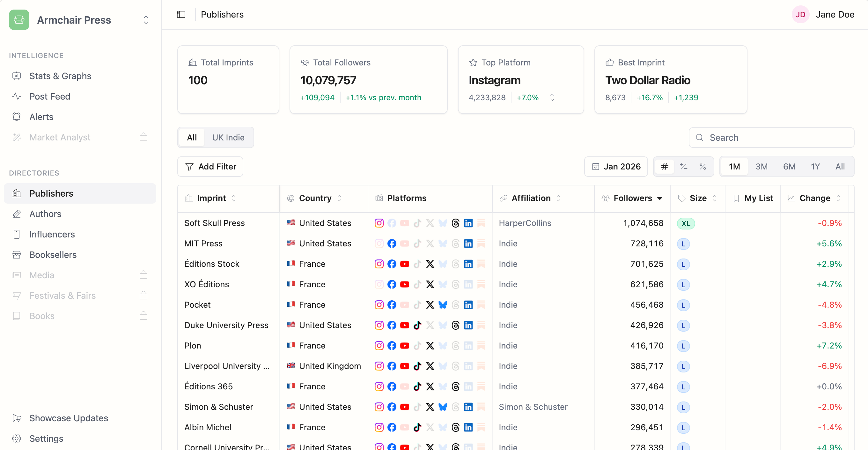Switch to absolute number (#) display mode

click(x=664, y=167)
